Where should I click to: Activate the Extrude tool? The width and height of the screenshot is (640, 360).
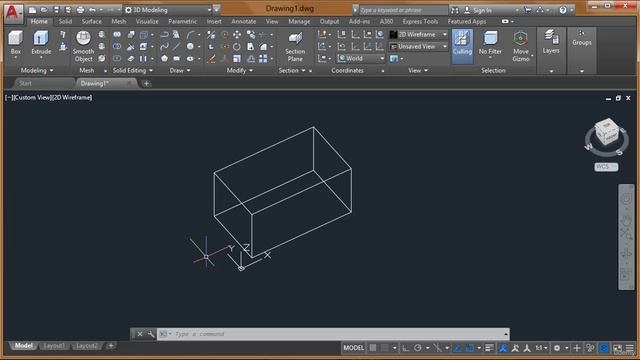pyautogui.click(x=41, y=42)
